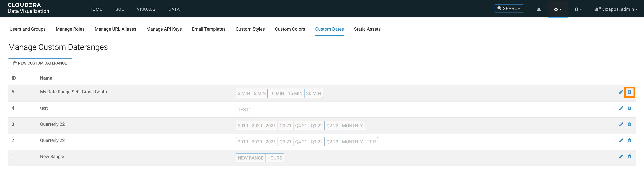The image size is (644, 178).
Task: Navigate to VISUALS in top menu
Action: tap(146, 9)
